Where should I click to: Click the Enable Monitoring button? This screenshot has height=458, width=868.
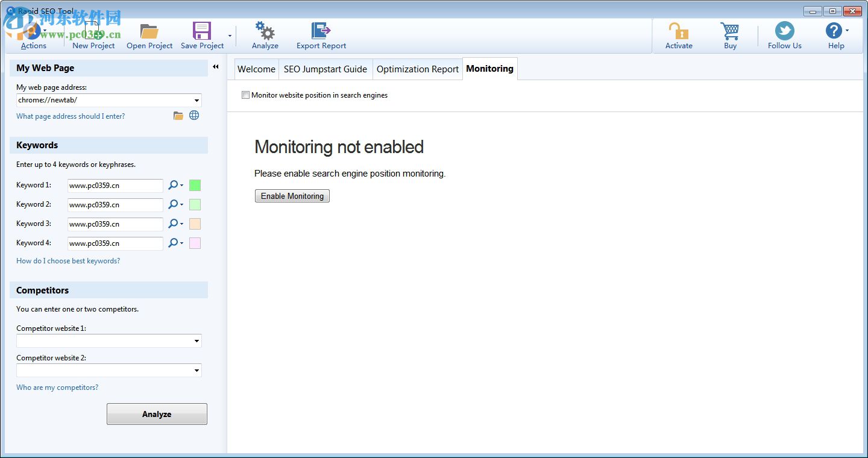coord(292,196)
